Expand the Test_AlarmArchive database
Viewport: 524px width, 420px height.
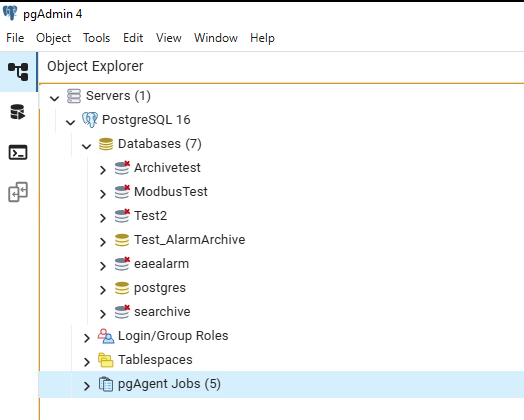click(103, 242)
